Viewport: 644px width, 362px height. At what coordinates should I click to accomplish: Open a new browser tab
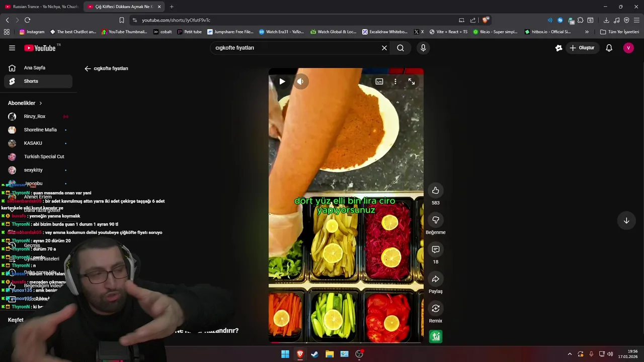[x=172, y=7]
